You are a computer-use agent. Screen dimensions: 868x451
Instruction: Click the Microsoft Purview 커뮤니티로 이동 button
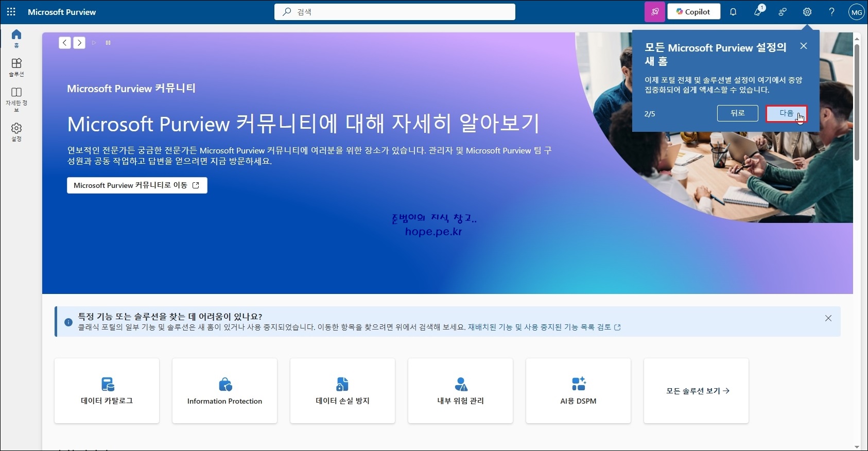pyautogui.click(x=137, y=185)
